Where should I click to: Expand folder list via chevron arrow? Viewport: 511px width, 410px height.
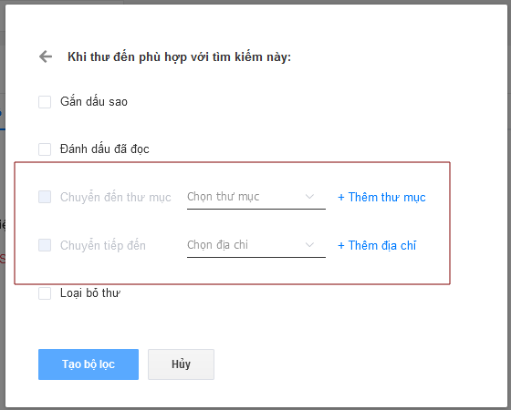[x=310, y=197]
